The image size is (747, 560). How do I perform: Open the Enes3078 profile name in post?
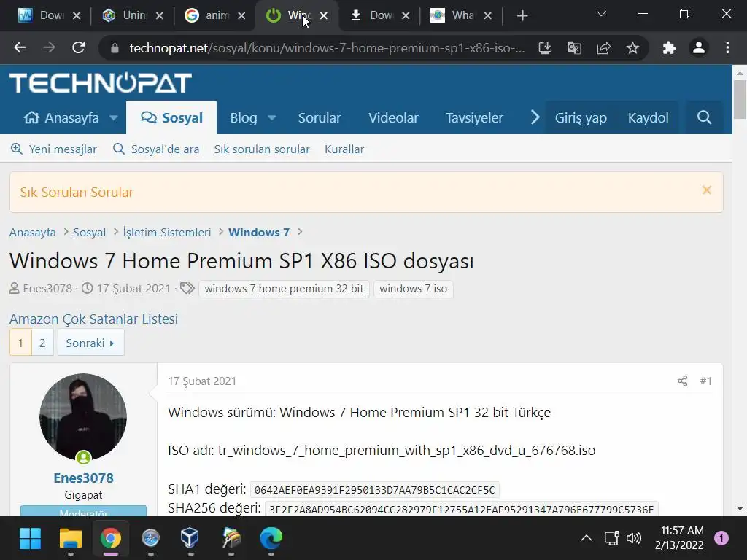tap(83, 478)
